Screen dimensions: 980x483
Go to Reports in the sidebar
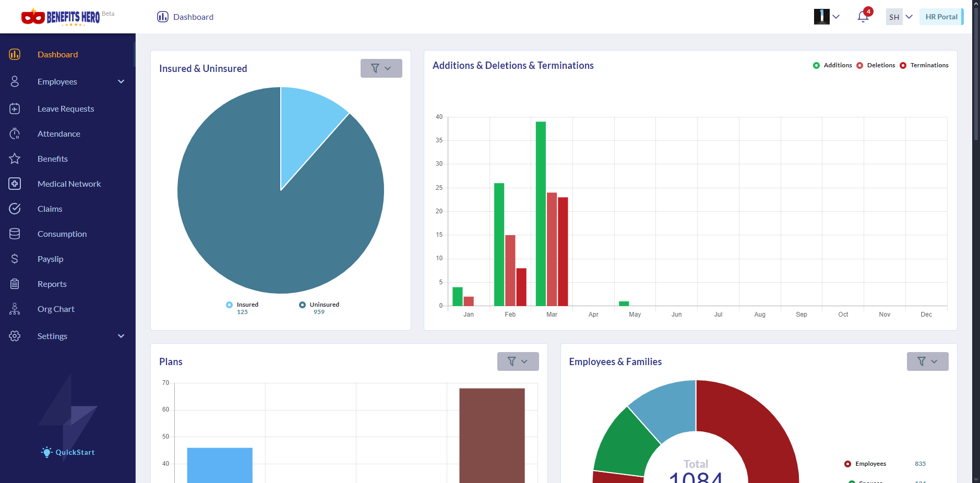coord(52,284)
